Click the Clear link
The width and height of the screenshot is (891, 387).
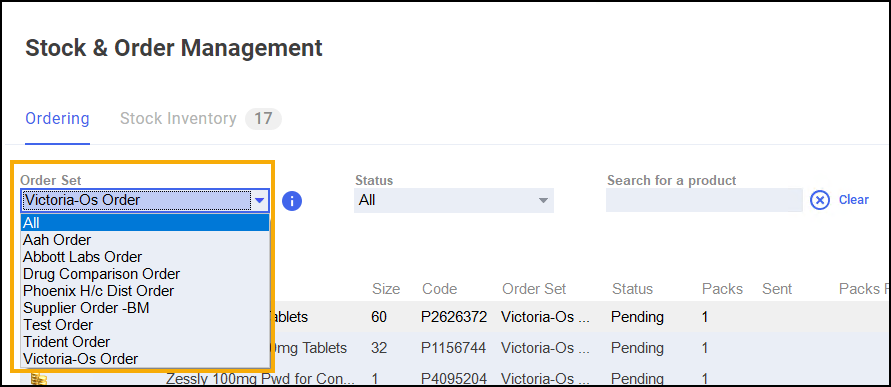point(853,200)
